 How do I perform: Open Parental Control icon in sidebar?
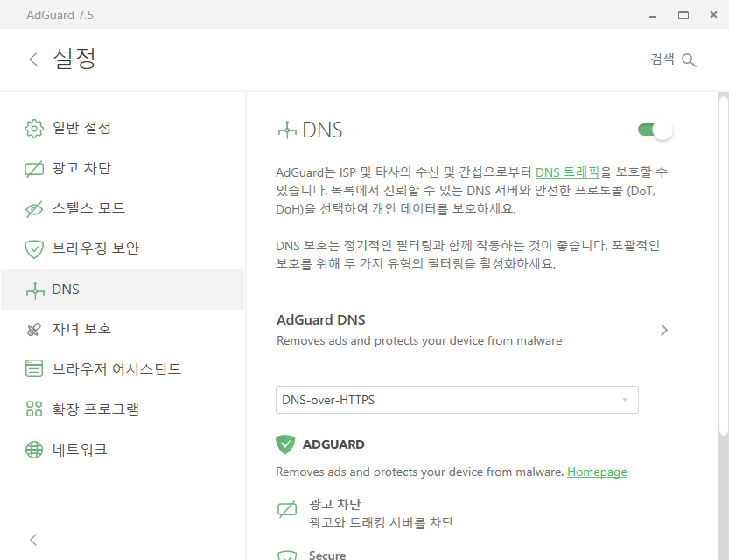tap(34, 330)
